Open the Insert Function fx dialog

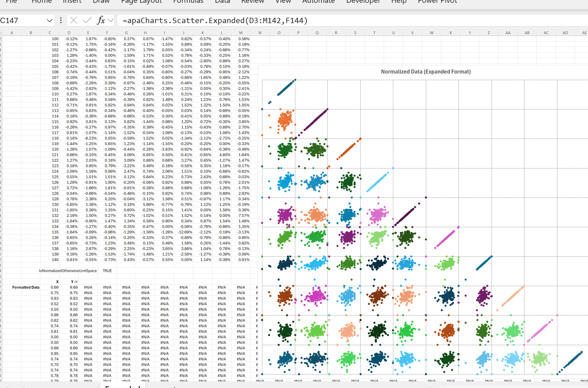click(101, 20)
